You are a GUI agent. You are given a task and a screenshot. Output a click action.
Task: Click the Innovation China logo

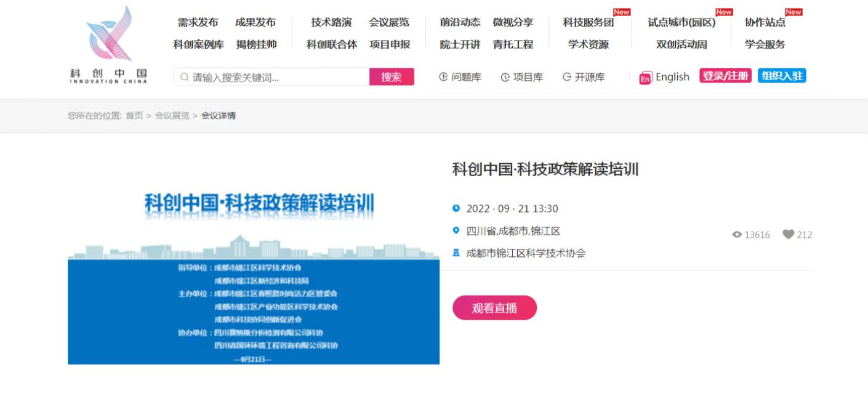click(109, 44)
